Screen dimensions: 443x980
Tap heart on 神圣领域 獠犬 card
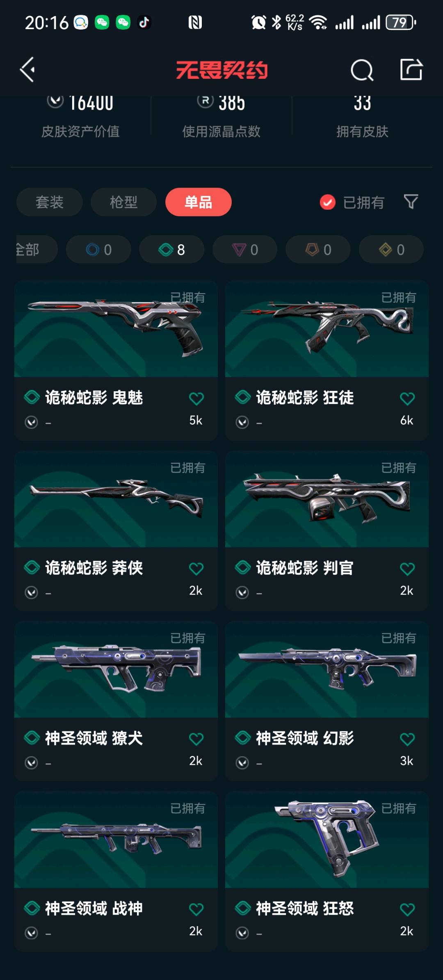(x=196, y=739)
